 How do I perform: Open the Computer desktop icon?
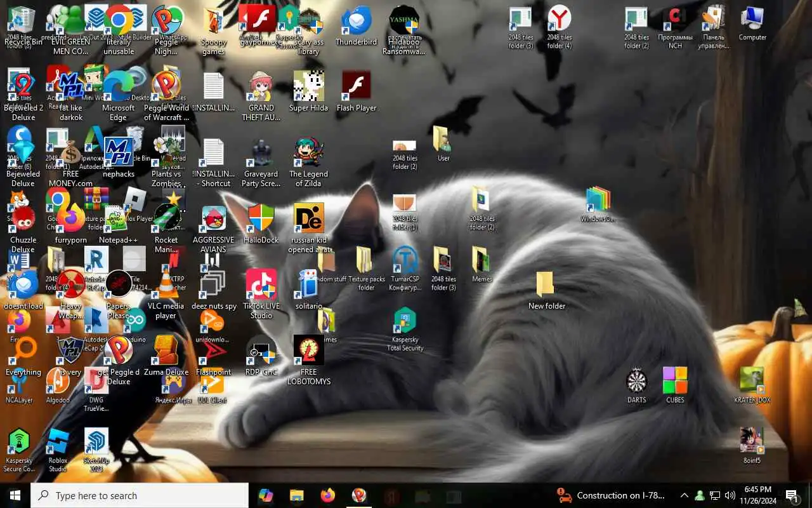(x=752, y=24)
